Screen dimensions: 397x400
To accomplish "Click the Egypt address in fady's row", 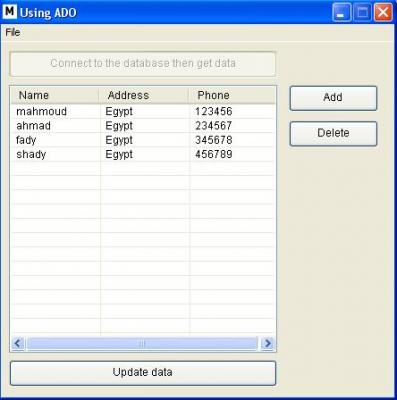I will pos(119,140).
